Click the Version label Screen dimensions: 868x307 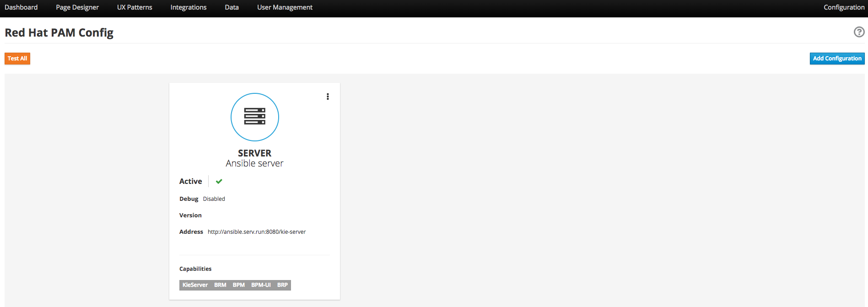click(190, 215)
